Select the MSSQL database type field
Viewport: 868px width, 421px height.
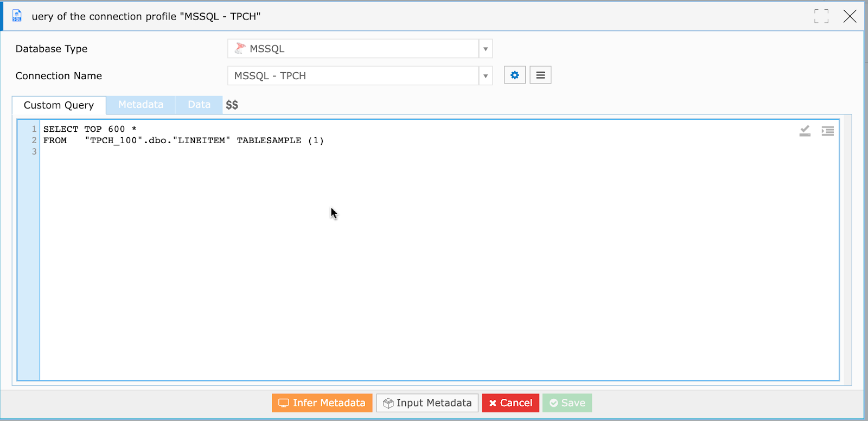tap(353, 49)
